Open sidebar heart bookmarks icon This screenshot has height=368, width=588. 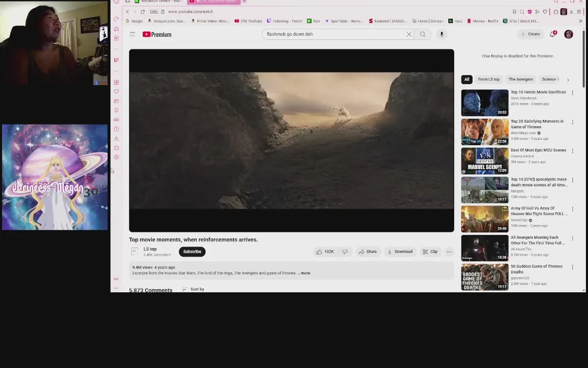pos(116,91)
